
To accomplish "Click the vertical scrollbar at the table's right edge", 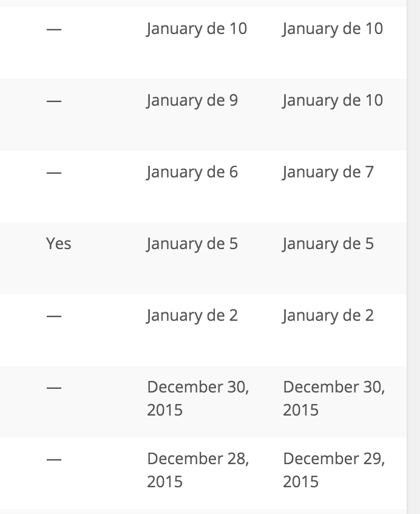I will coord(413,257).
